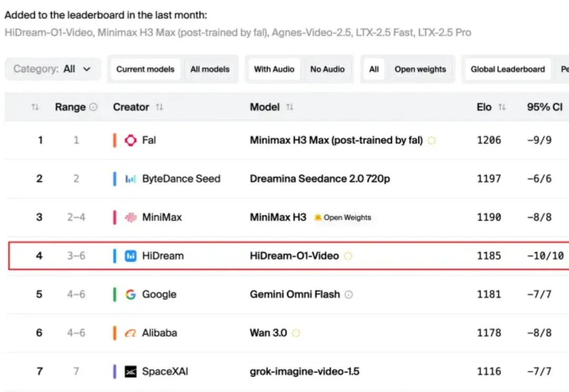Click the Fal creator logo icon
Screen dimensions: 569x392
(x=131, y=140)
